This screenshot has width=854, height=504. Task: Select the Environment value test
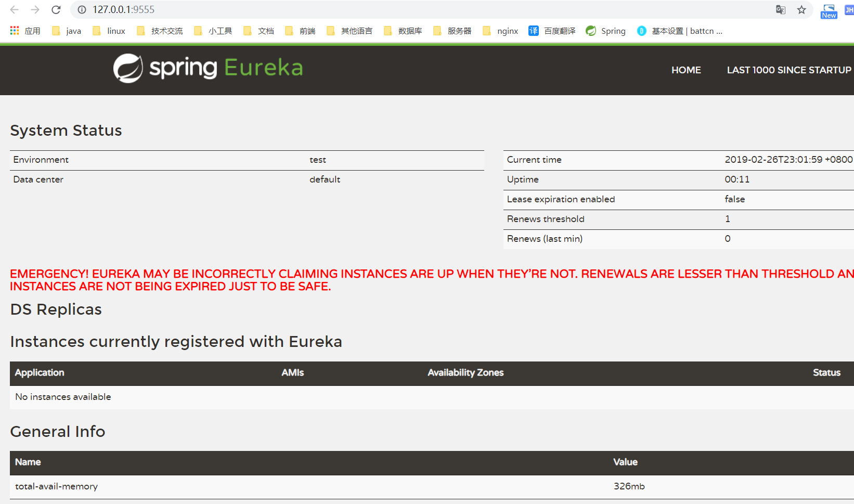(x=318, y=160)
